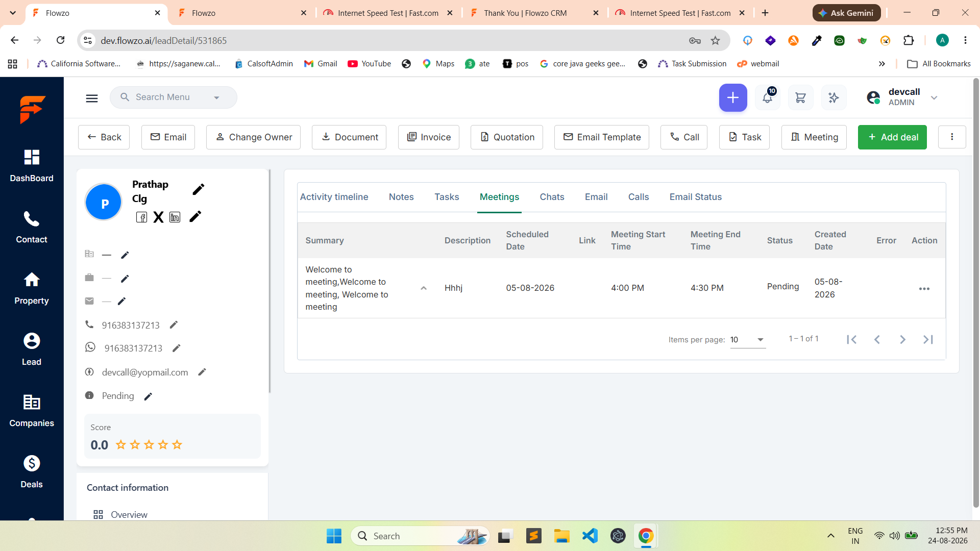Set the third rating star
Viewport: 980px width, 551px height.
click(149, 445)
